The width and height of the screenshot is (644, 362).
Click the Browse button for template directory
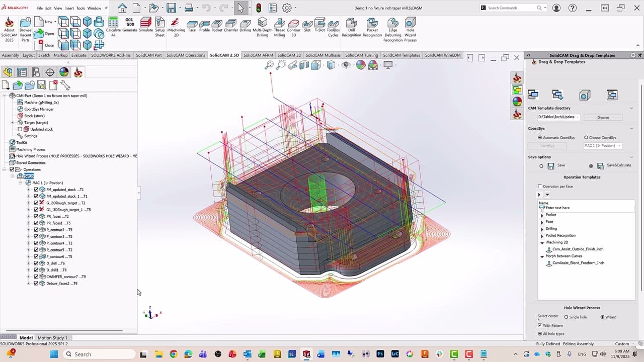(603, 117)
